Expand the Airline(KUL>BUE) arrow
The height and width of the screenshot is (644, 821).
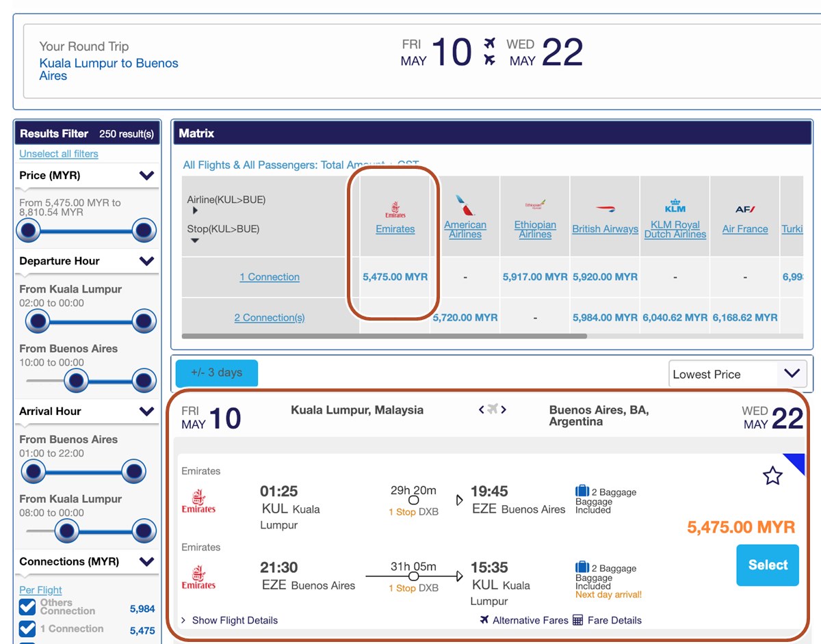(195, 211)
